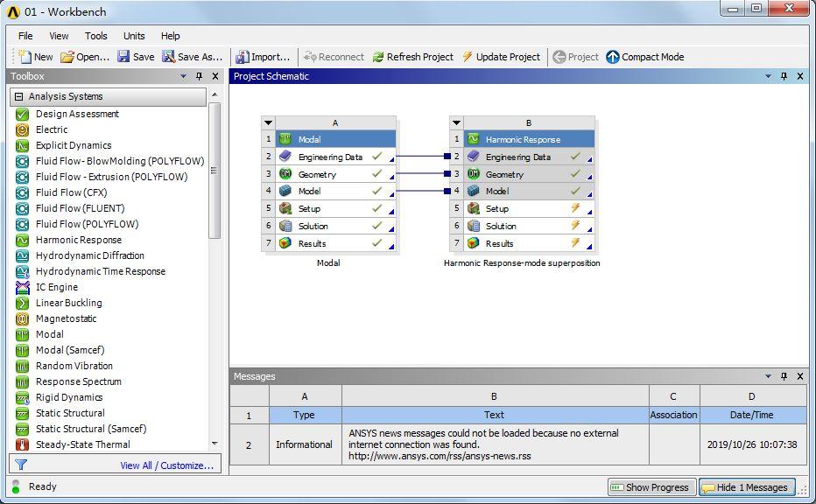
Task: Click the Hide 1 Messages button
Action: point(747,487)
